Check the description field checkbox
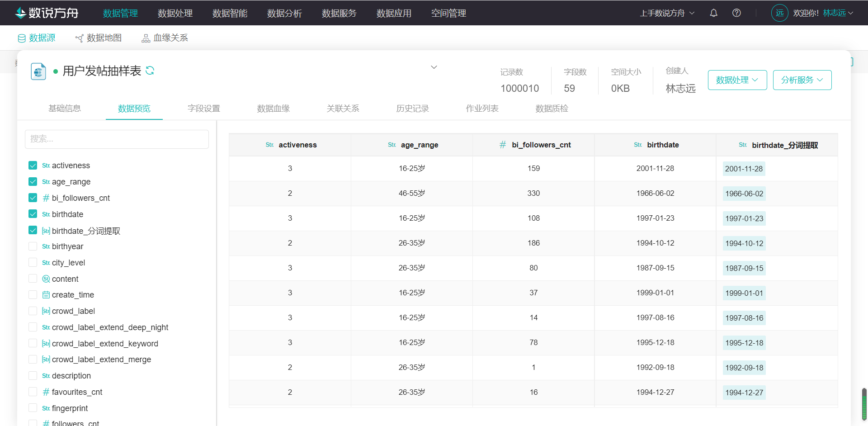Screen dimensions: 868x426 [33, 376]
